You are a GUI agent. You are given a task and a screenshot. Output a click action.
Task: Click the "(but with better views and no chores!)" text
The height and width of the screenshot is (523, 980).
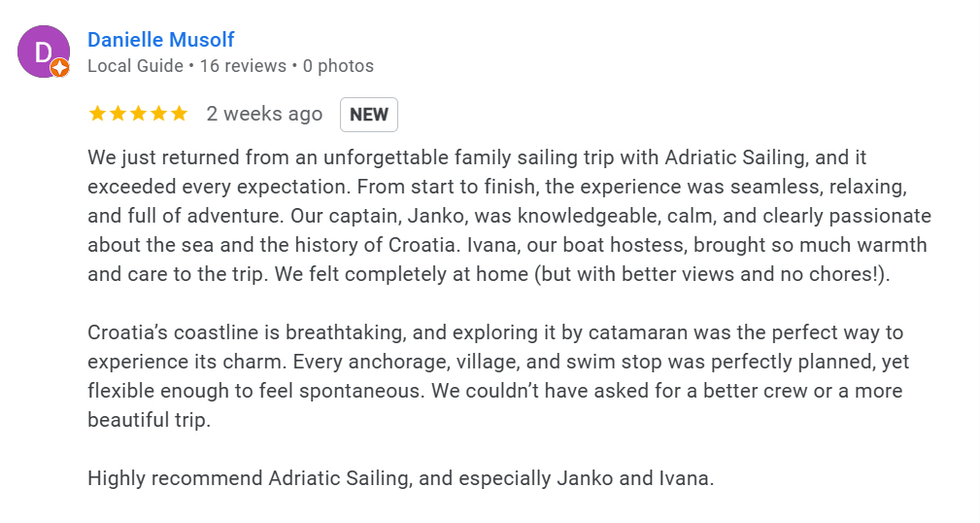tap(712, 274)
